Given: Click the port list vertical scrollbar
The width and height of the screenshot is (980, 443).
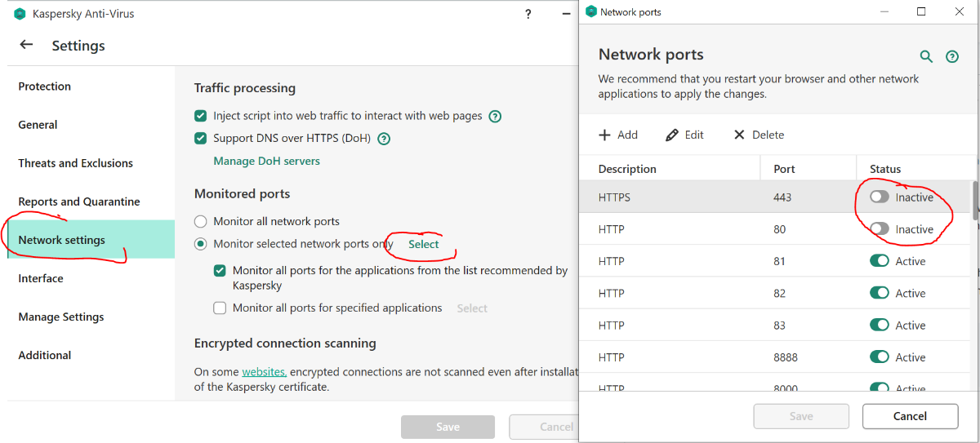Looking at the screenshot, I should 974,200.
